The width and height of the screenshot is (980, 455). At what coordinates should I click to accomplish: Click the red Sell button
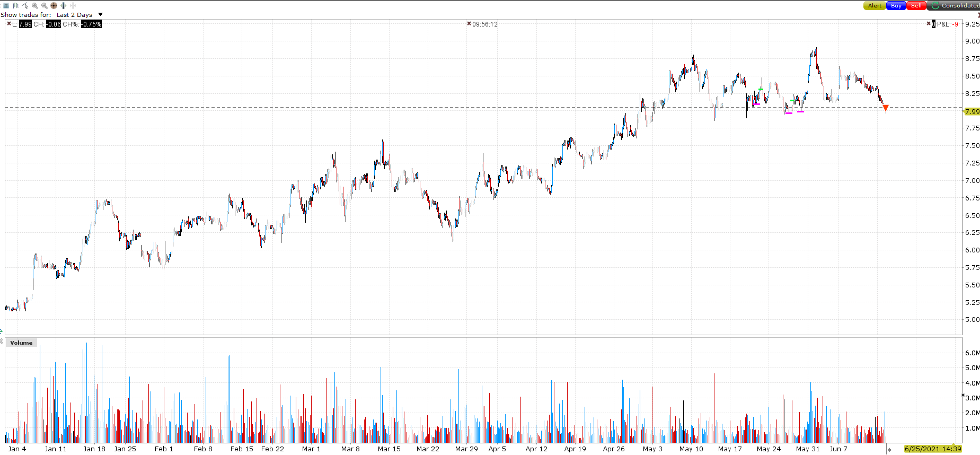pos(916,5)
